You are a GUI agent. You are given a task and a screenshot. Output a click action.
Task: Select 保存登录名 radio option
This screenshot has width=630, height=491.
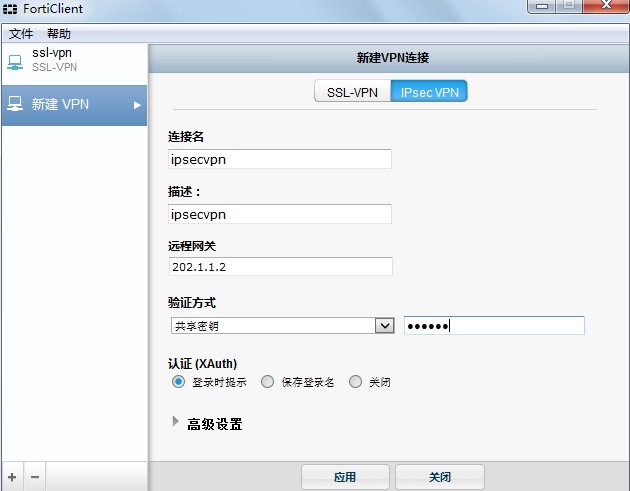(x=267, y=381)
